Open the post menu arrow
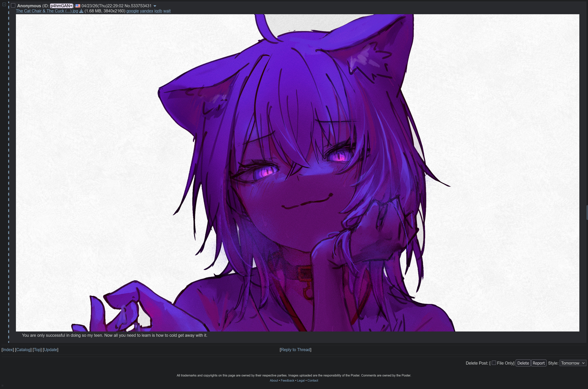Screen dimensions: 588x389 [155, 6]
